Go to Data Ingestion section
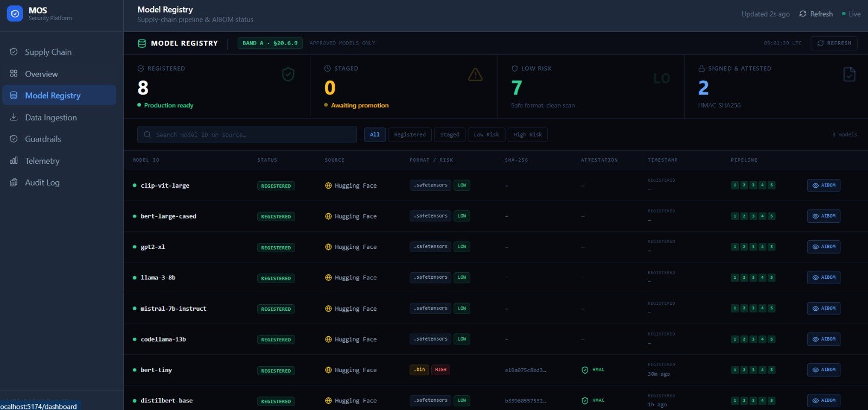 click(59, 117)
